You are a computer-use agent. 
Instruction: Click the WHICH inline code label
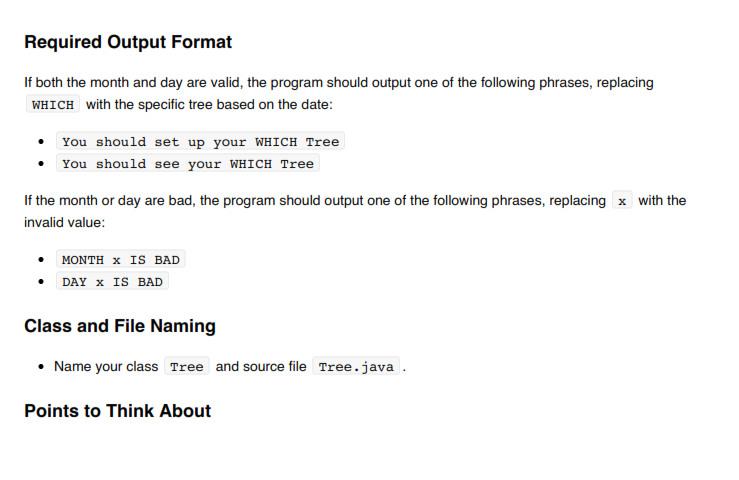[53, 105]
